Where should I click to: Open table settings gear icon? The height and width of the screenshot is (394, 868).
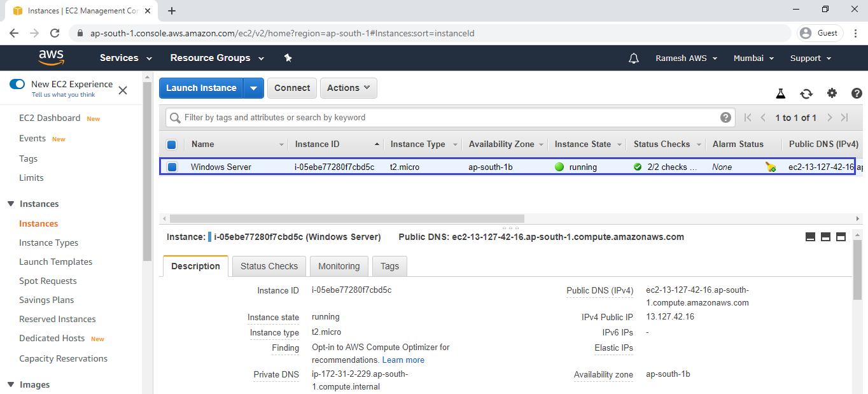tap(832, 93)
